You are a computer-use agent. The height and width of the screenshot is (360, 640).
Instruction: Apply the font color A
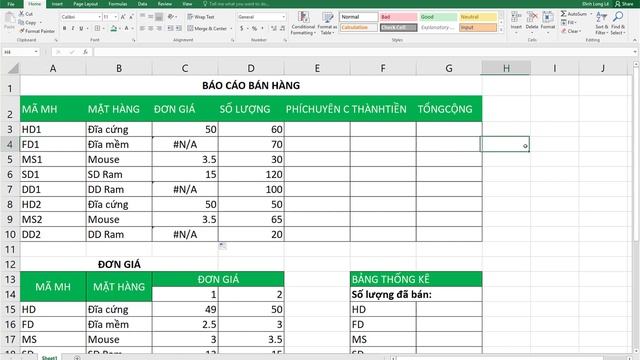(x=127, y=29)
